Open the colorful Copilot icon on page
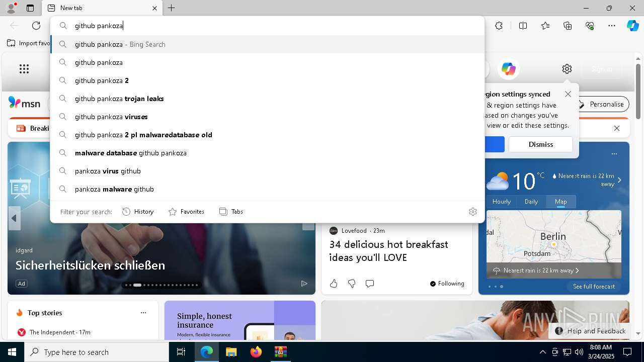Screen dimensions: 644x362 pyautogui.click(x=509, y=69)
